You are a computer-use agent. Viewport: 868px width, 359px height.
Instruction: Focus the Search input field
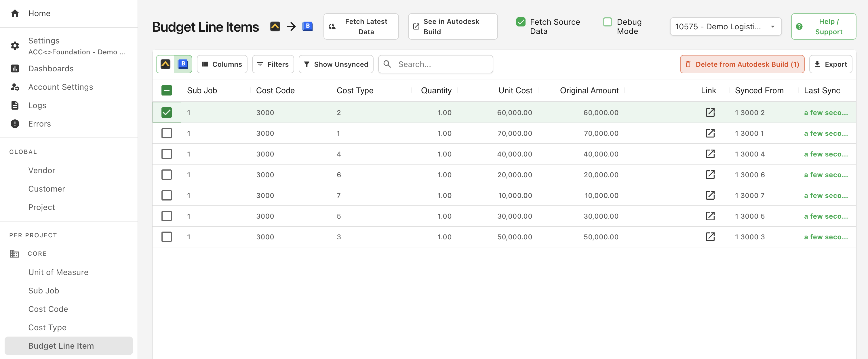point(435,64)
